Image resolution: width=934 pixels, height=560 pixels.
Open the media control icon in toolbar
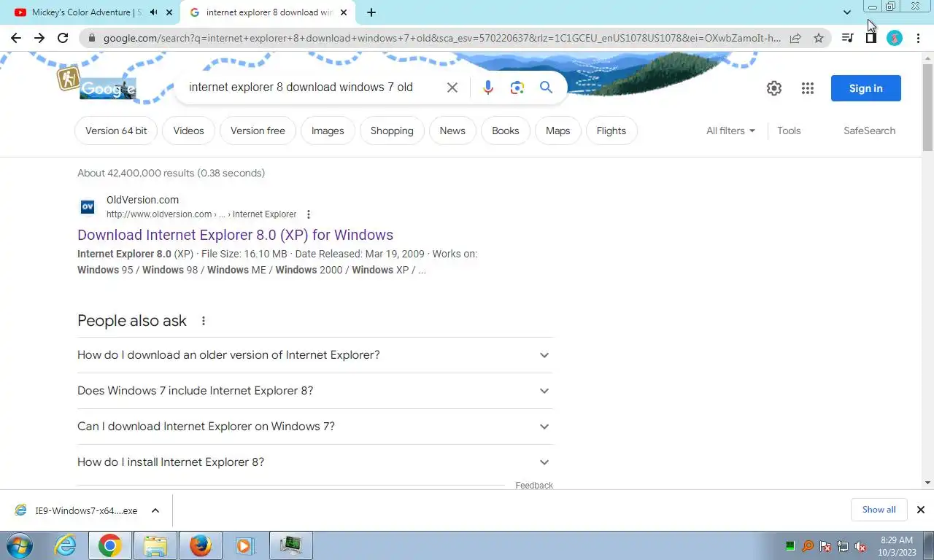click(847, 38)
